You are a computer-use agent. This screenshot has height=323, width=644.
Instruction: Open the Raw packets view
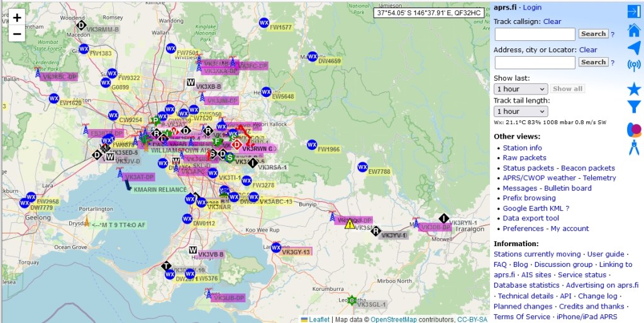pos(525,158)
